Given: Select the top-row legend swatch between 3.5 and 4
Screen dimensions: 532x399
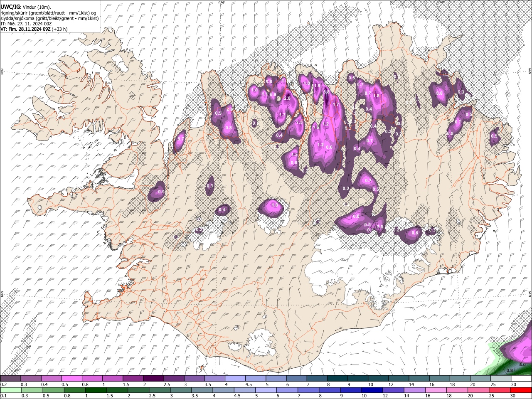Looking at the screenshot, I should click(x=214, y=378).
